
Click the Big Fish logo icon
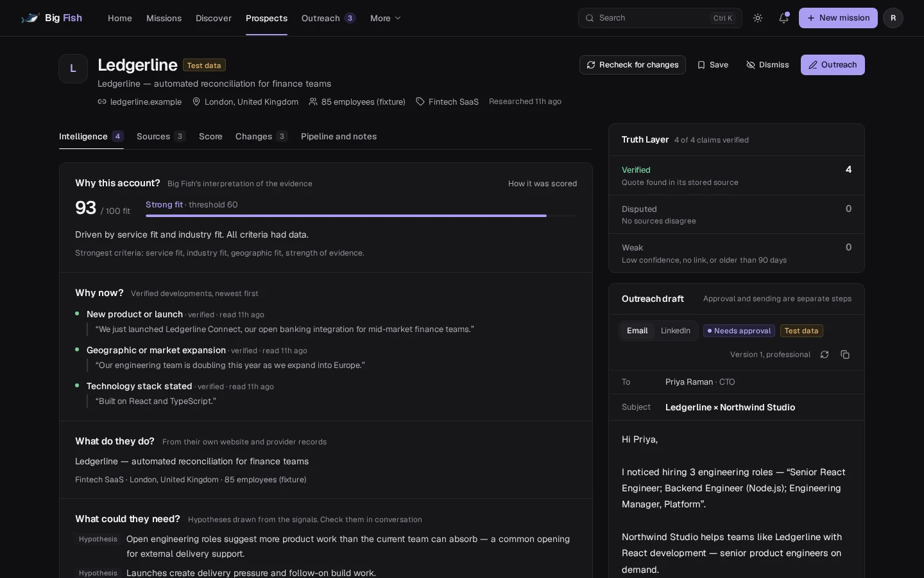point(30,18)
